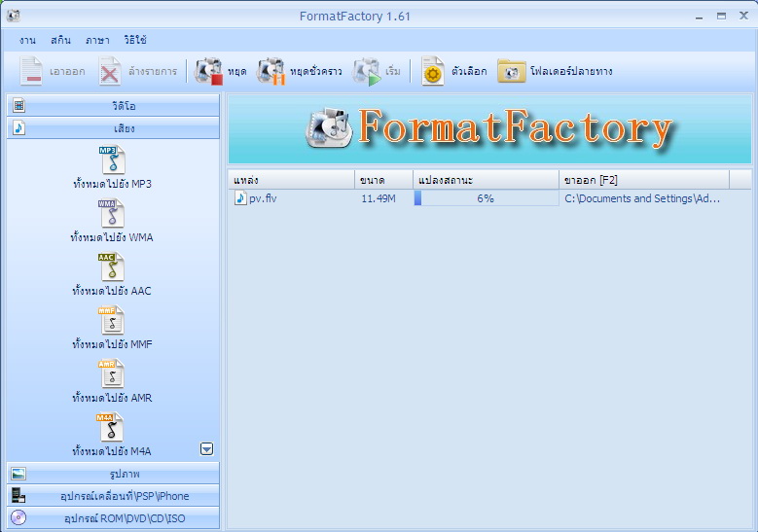
Task: Click the mobile device icon on PSP\iPhone header
Action: [x=18, y=496]
